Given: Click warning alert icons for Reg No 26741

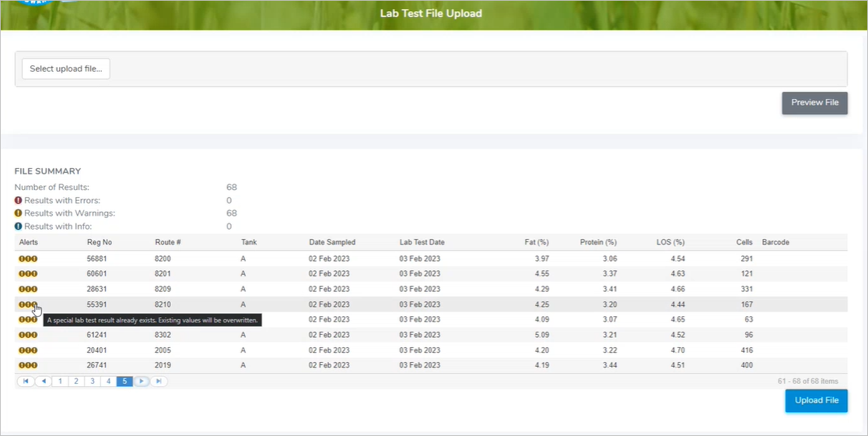Looking at the screenshot, I should [28, 365].
